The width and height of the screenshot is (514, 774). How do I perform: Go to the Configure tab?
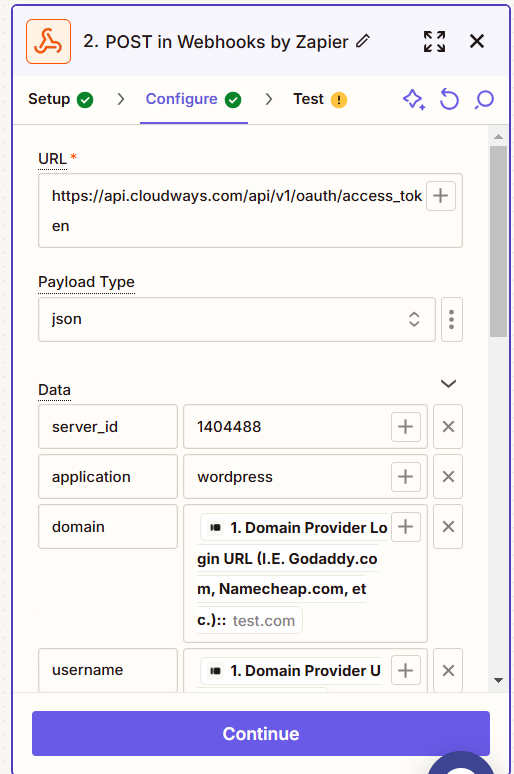(x=194, y=99)
